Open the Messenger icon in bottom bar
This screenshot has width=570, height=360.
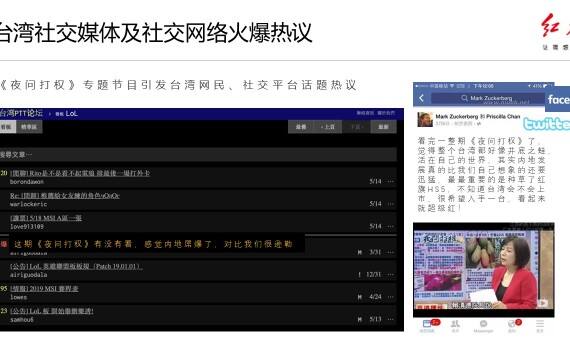[x=483, y=324]
